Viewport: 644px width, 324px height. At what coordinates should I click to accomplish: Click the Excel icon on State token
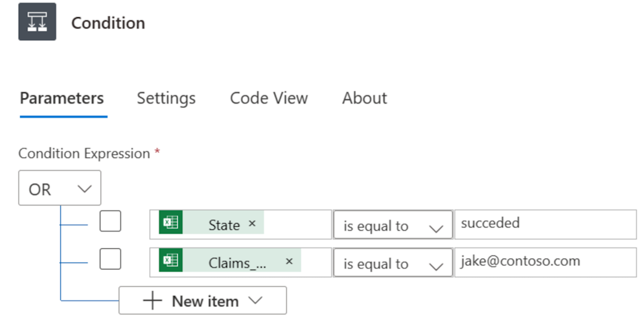click(170, 223)
